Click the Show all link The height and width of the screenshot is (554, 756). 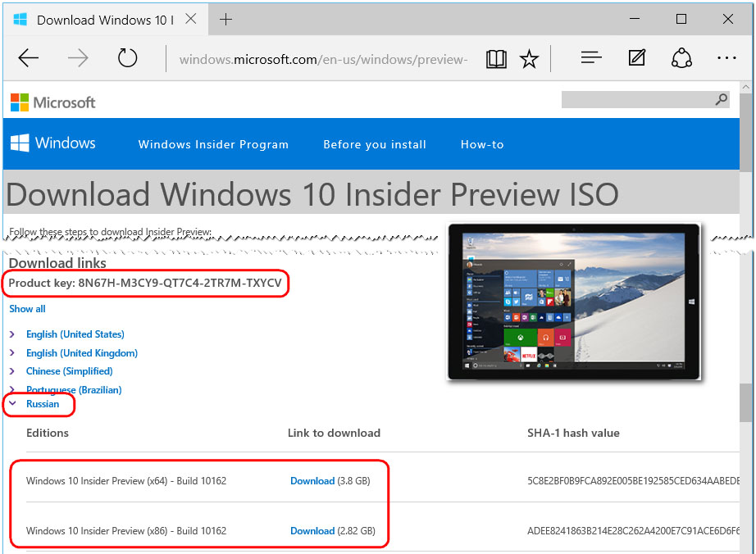click(x=28, y=309)
